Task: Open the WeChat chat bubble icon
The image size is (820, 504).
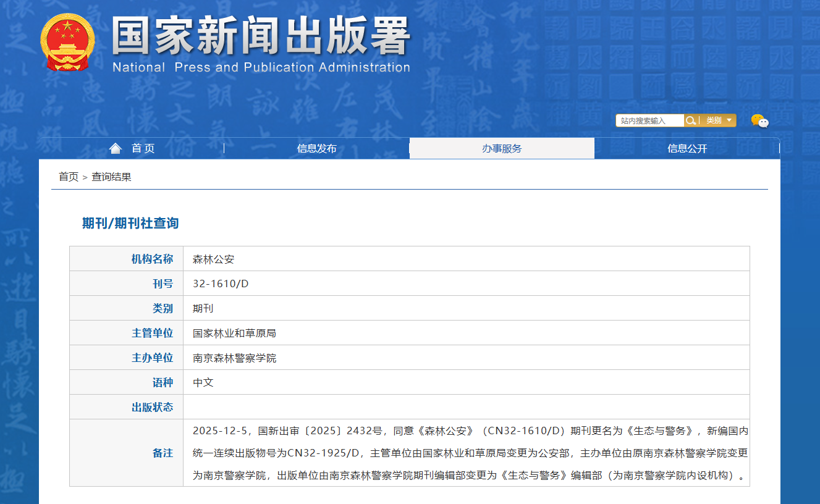Action: pyautogui.click(x=759, y=121)
